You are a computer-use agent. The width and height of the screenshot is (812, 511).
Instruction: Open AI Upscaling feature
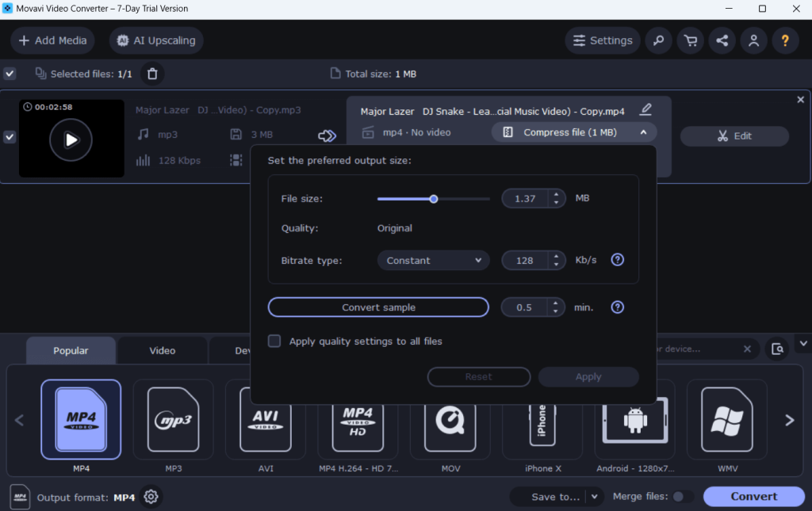(x=156, y=40)
